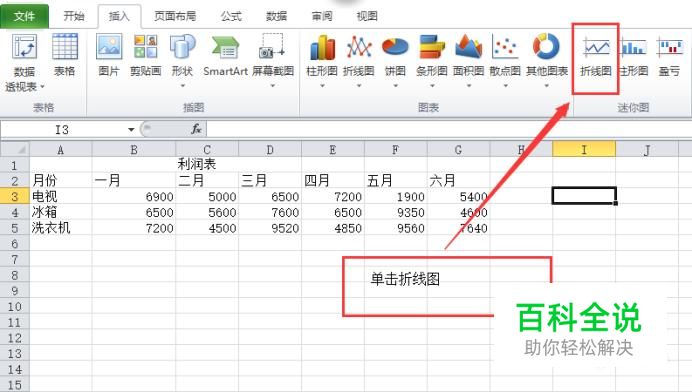
Task: Expand the Shapes dropdown arrow
Action: pos(182,86)
